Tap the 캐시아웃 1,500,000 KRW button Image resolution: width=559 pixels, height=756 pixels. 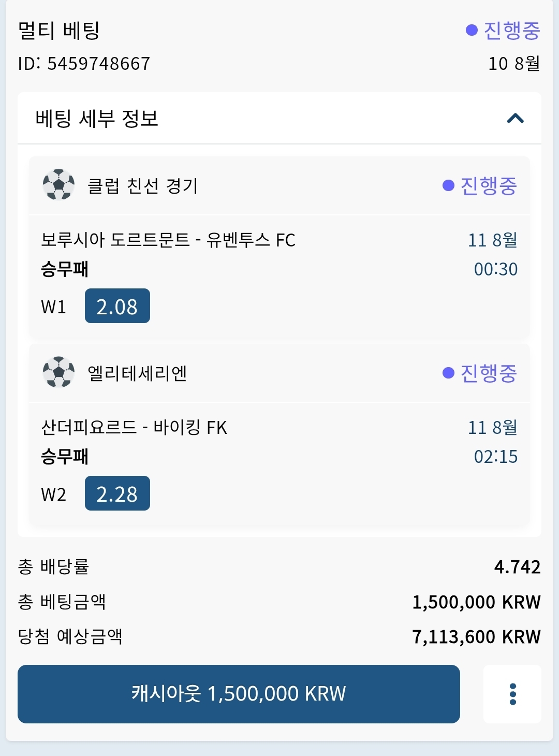pyautogui.click(x=239, y=694)
